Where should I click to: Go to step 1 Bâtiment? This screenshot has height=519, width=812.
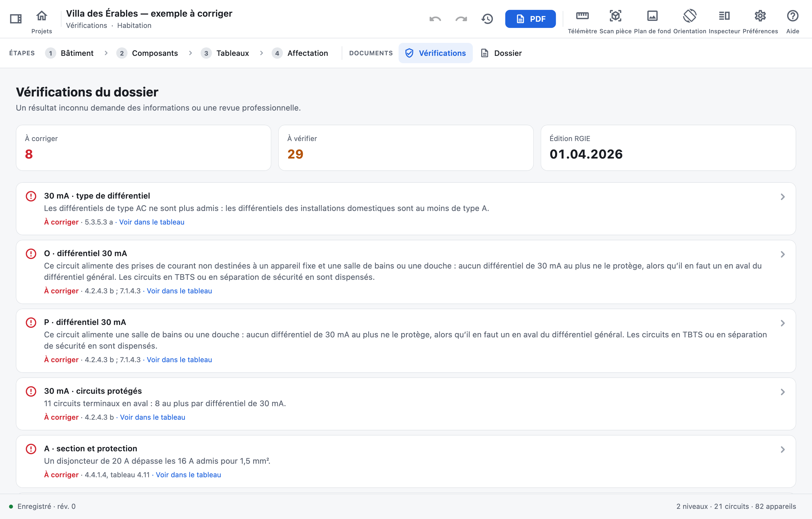tap(69, 53)
